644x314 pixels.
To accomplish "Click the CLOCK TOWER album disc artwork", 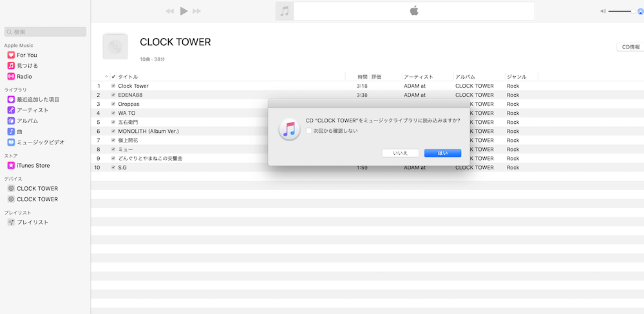I will [x=115, y=46].
